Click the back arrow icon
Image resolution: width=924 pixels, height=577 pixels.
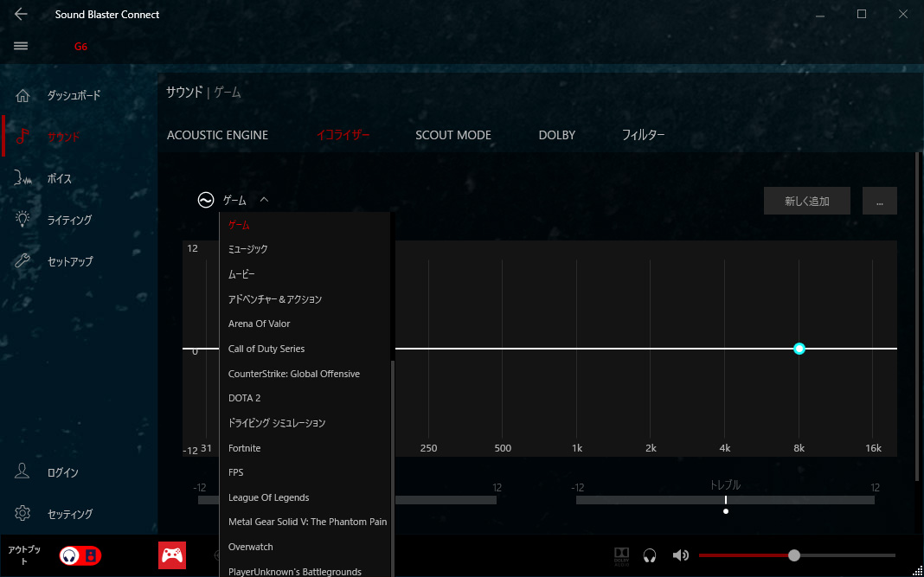[22, 14]
